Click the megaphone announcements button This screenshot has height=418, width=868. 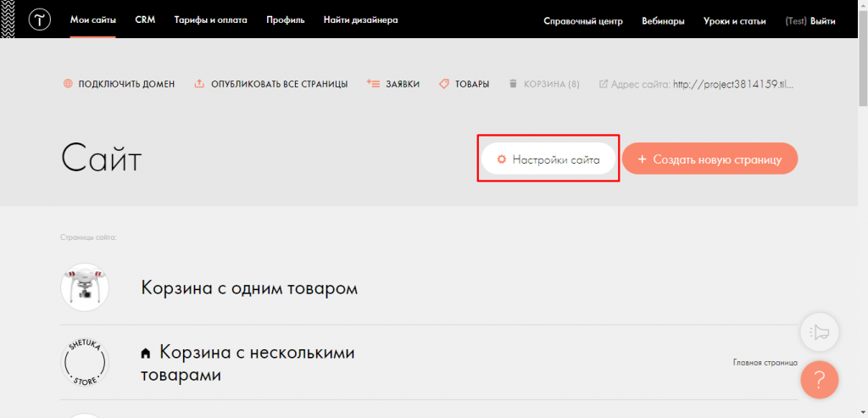click(820, 332)
